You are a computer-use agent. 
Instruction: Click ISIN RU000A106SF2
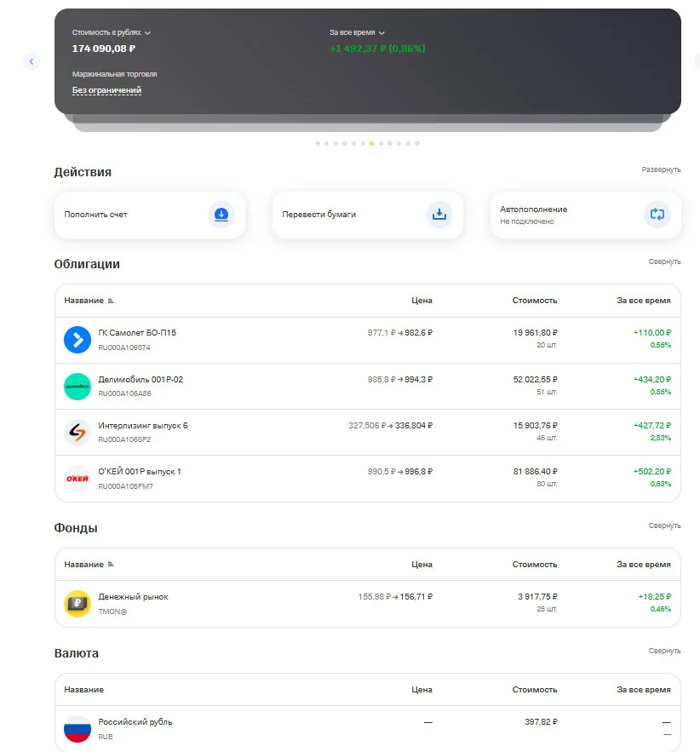pos(124,439)
